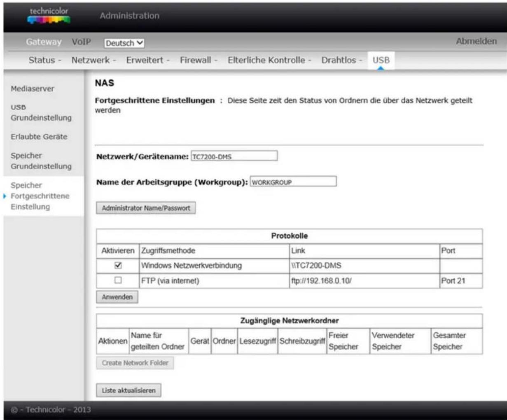Click the Port 21 cell
This screenshot has height=420, width=507.
(x=460, y=281)
